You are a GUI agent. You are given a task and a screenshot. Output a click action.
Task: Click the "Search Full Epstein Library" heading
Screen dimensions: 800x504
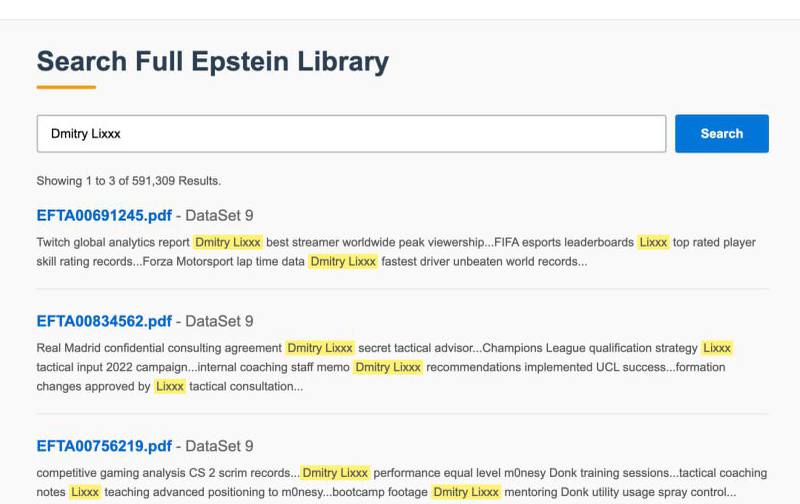click(x=212, y=62)
